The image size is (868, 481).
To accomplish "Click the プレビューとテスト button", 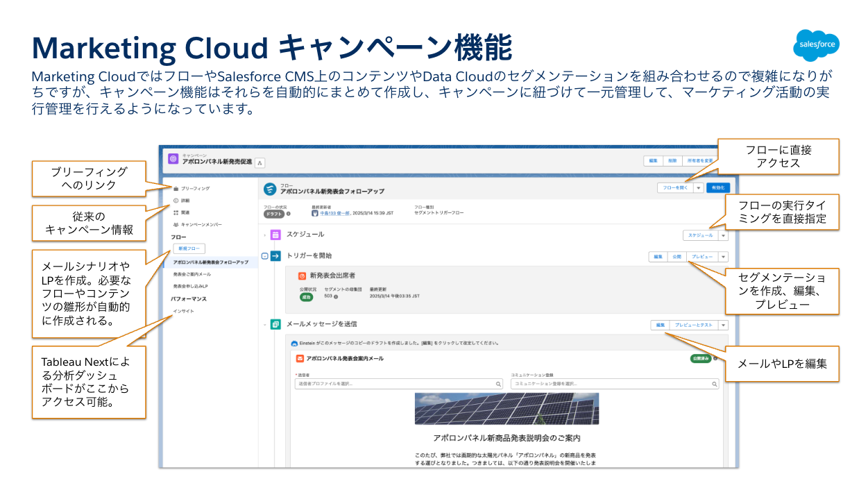I will point(695,325).
